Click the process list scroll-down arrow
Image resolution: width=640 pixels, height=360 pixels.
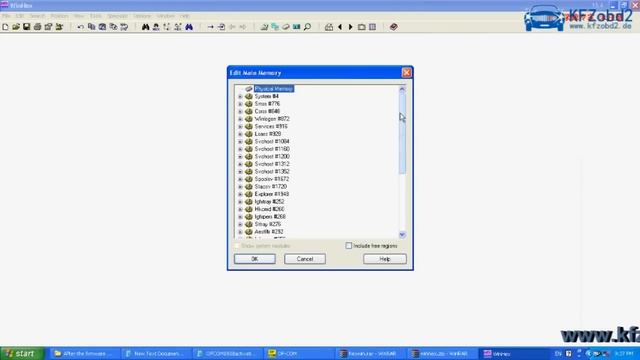[402, 235]
